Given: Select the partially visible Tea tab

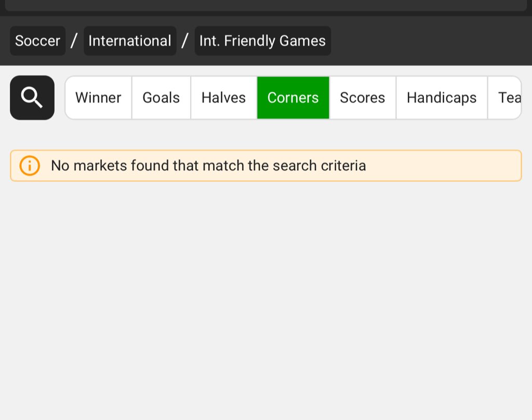Looking at the screenshot, I should click(x=505, y=98).
